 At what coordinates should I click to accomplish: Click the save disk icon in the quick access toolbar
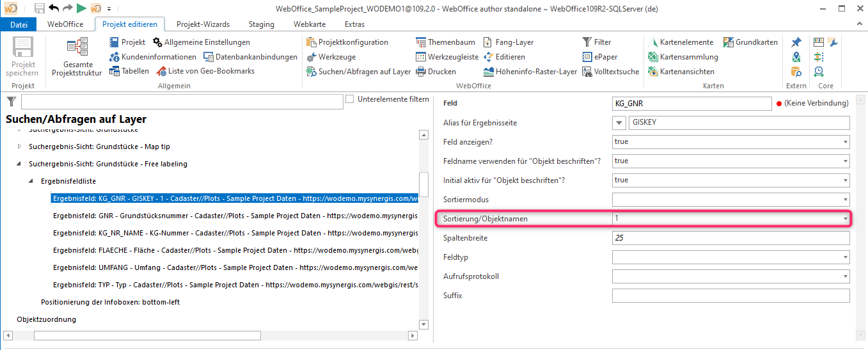pyautogui.click(x=40, y=8)
